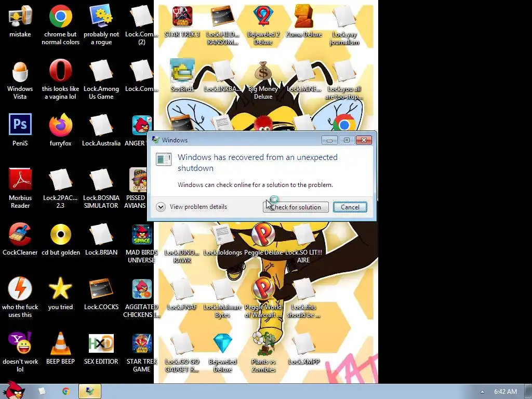Select 'Lock.you all are too stup' icon

point(344,71)
